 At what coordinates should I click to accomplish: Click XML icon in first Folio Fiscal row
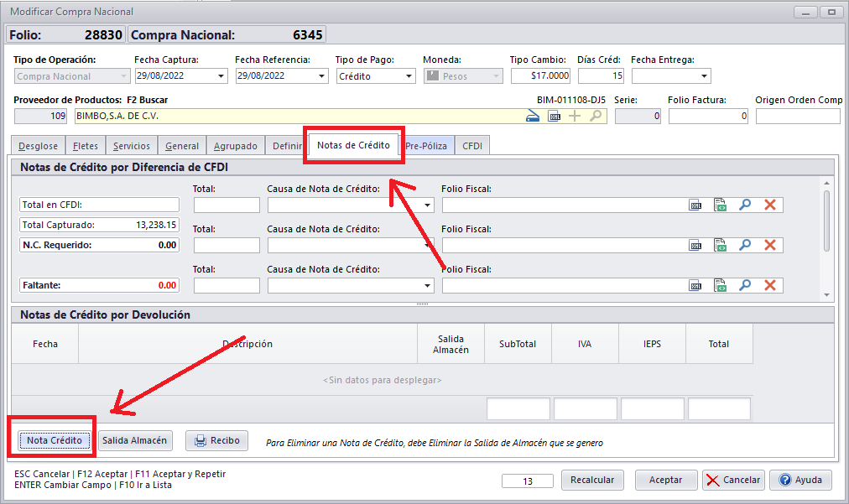pyautogui.click(x=695, y=205)
